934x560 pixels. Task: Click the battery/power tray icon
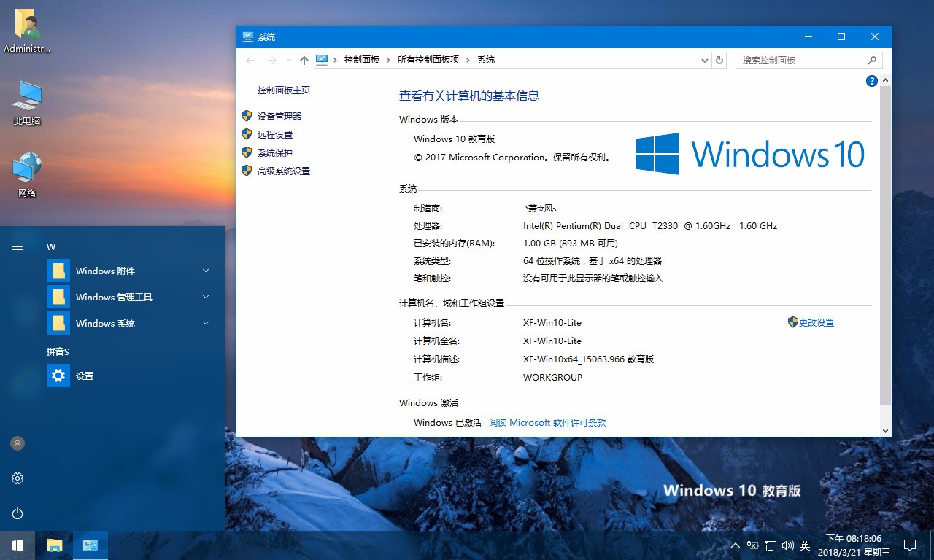tap(752, 545)
